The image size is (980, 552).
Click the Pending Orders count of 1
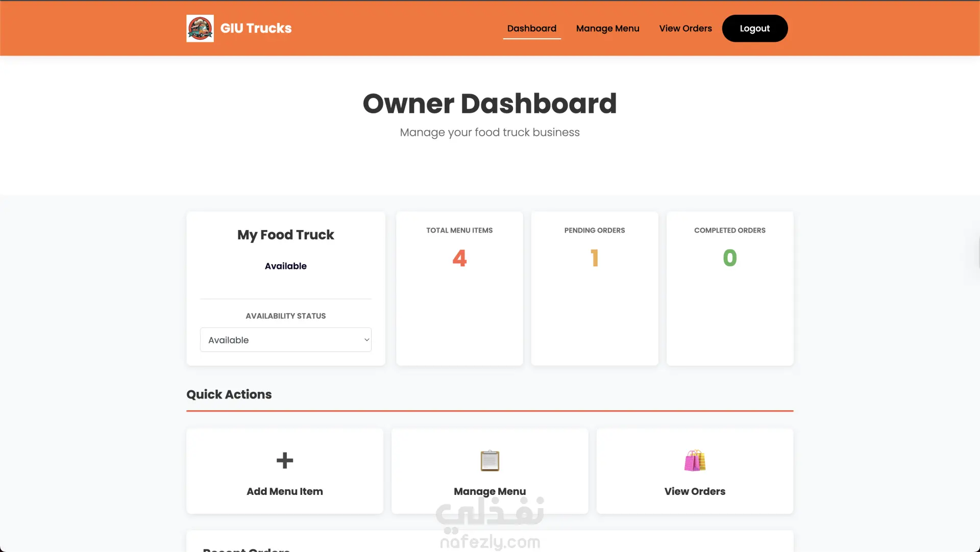pos(594,258)
